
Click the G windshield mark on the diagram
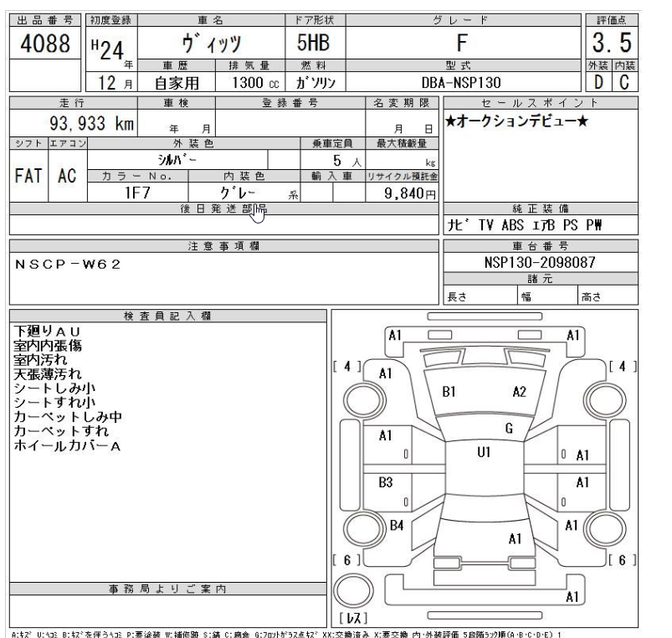point(508,428)
